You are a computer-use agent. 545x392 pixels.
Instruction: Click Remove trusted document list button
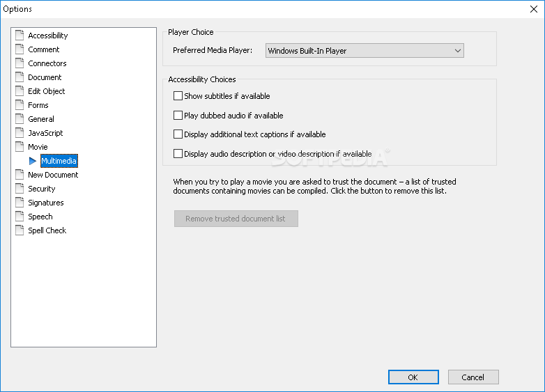tap(236, 219)
